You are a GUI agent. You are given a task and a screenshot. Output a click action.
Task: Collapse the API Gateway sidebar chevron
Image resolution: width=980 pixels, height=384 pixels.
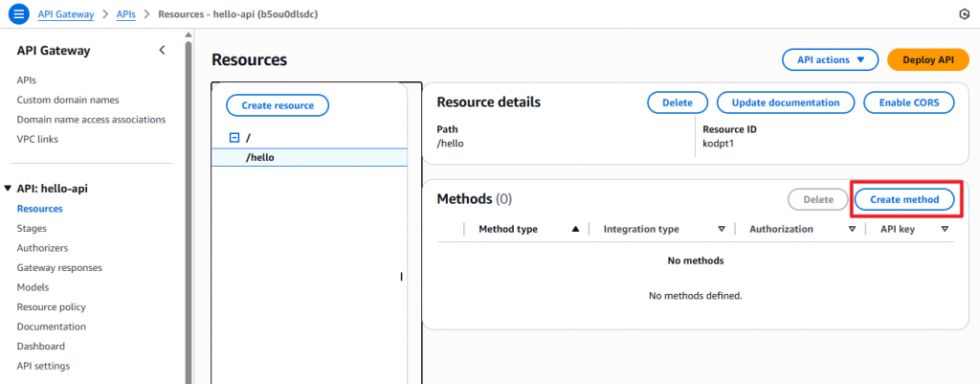pyautogui.click(x=162, y=50)
